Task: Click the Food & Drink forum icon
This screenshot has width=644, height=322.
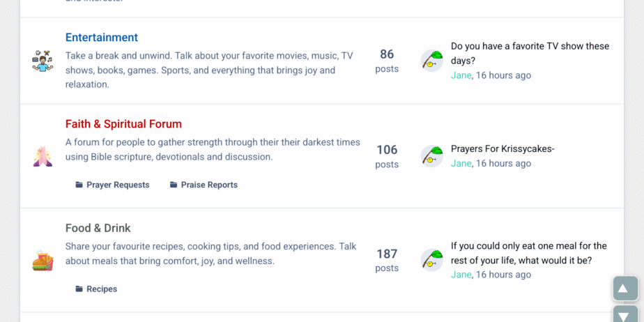Action: coord(43,261)
